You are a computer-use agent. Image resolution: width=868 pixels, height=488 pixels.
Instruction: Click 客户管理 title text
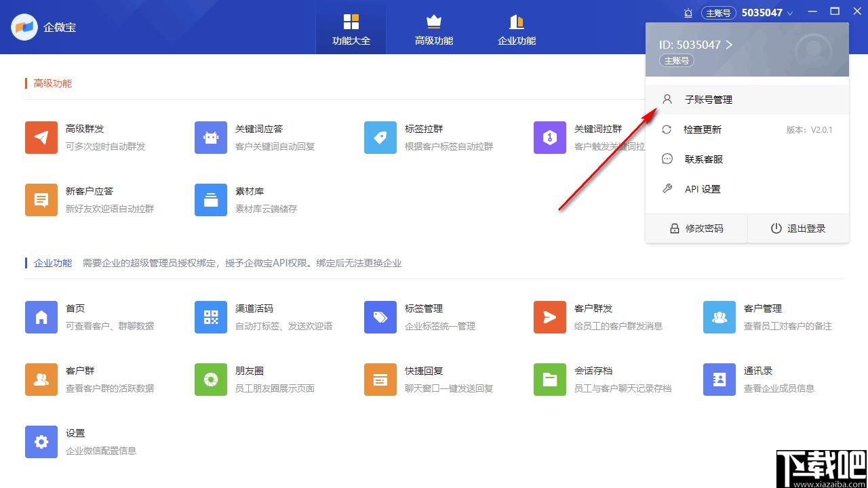coord(763,308)
